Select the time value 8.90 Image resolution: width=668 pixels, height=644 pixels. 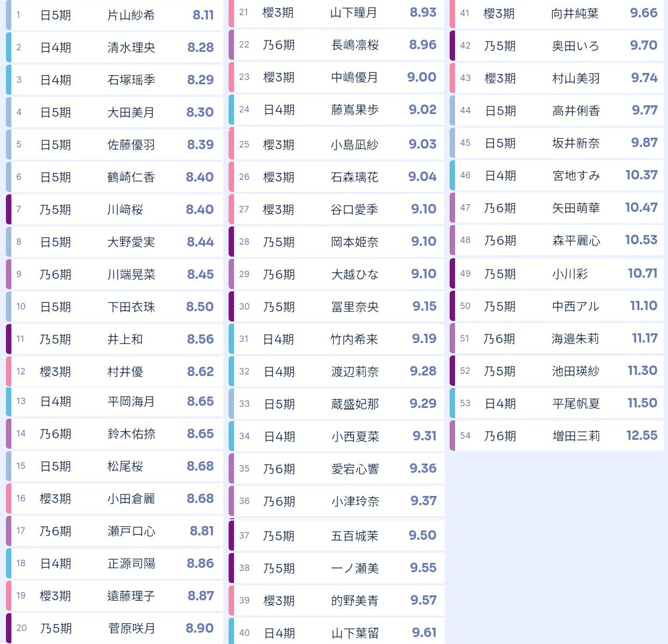point(200,628)
